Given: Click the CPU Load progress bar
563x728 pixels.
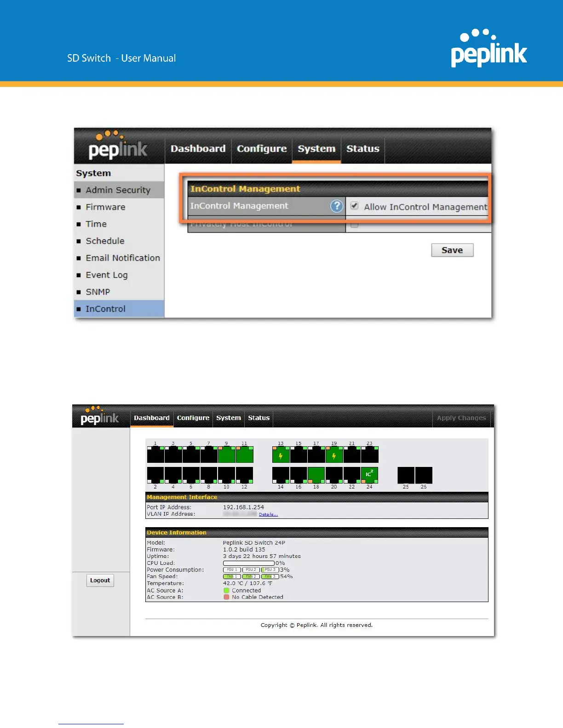Looking at the screenshot, I should click(249, 563).
